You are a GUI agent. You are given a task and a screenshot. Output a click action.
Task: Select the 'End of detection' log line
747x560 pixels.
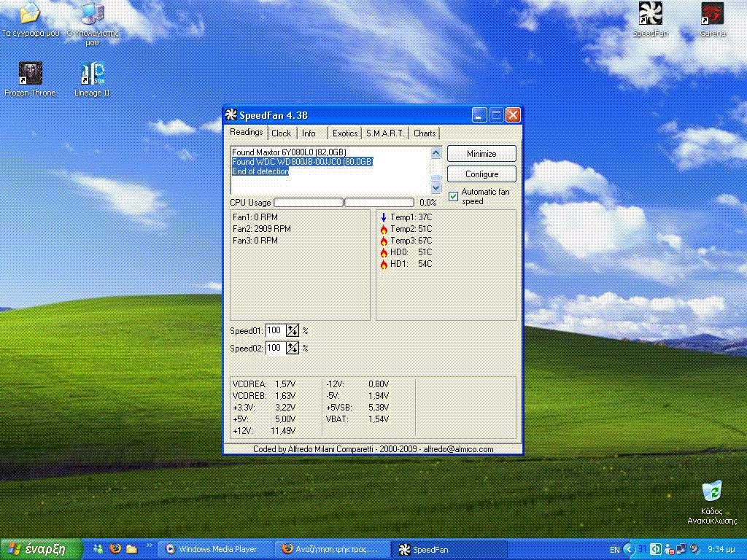260,171
